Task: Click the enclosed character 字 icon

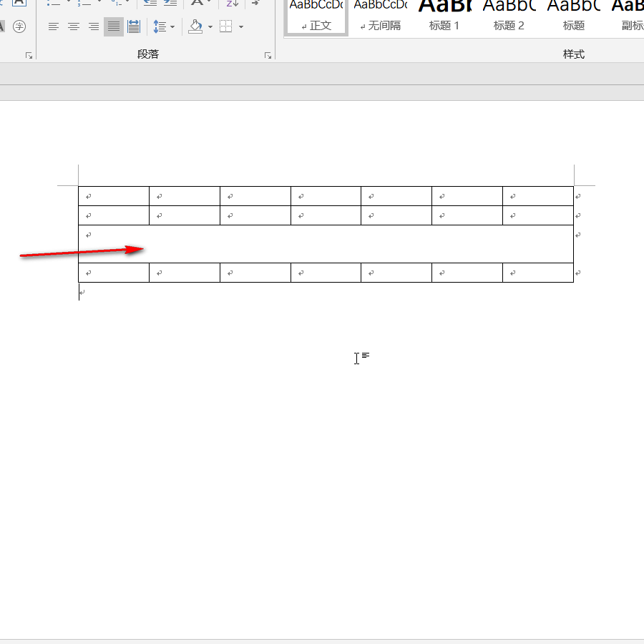Action: point(19,26)
